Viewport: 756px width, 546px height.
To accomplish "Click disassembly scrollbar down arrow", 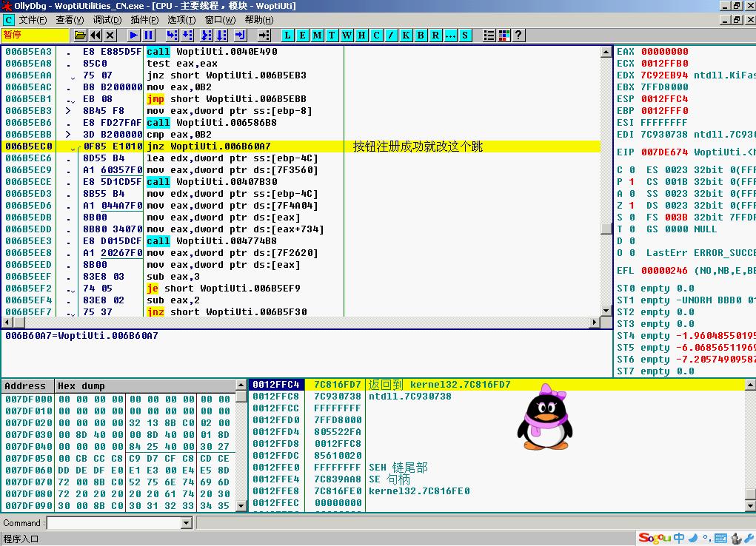I will click(x=606, y=311).
